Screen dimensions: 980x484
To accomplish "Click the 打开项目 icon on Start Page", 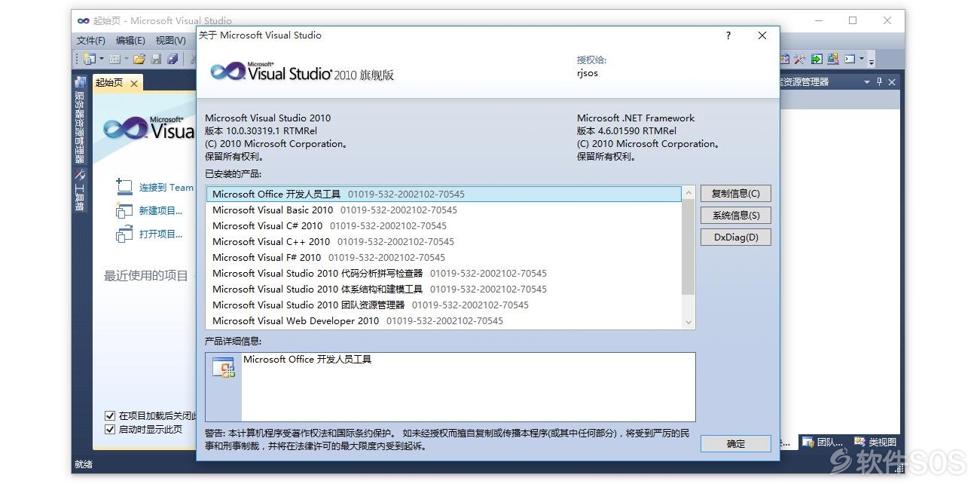I will click(124, 234).
